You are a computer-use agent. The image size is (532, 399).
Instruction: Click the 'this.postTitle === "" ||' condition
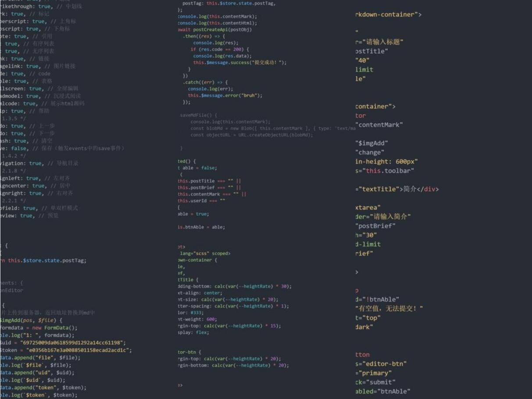(x=210, y=181)
